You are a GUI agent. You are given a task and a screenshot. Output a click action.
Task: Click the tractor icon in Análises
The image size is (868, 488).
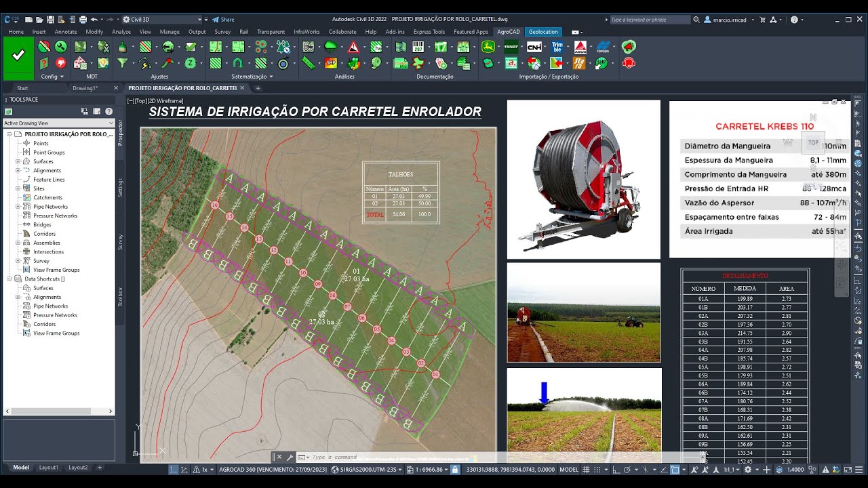coord(308,47)
